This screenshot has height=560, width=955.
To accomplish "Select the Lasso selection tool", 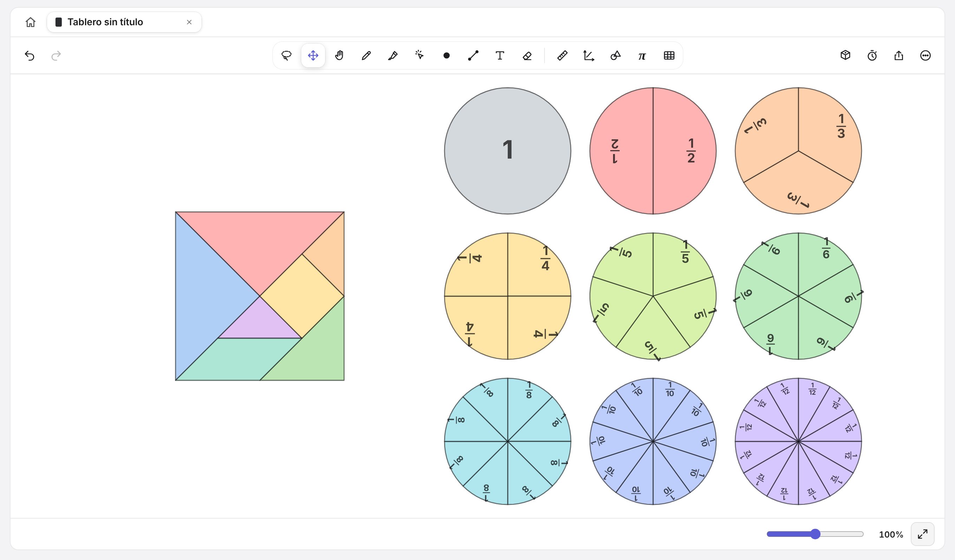I will [286, 56].
